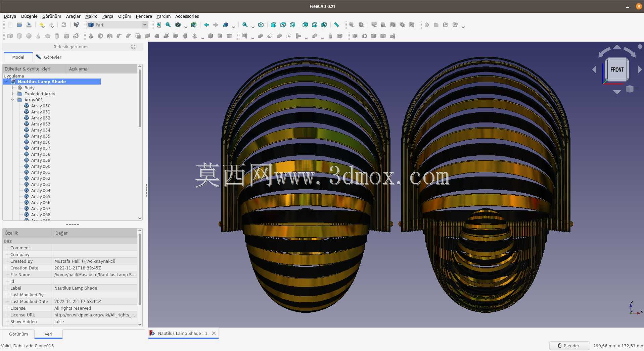Toggle floating of Birleşik görünüm panel
The width and height of the screenshot is (644, 351).
[133, 47]
